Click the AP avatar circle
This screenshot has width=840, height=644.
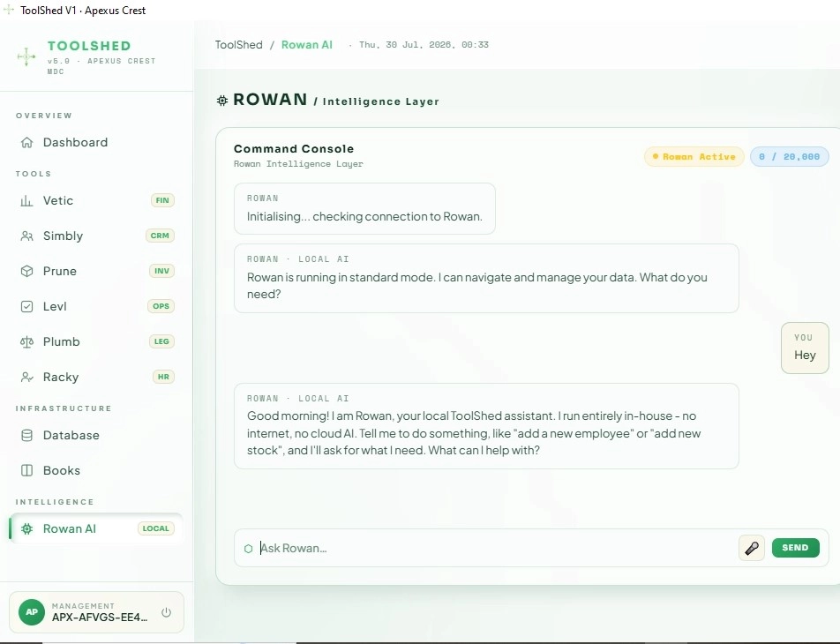(32, 612)
